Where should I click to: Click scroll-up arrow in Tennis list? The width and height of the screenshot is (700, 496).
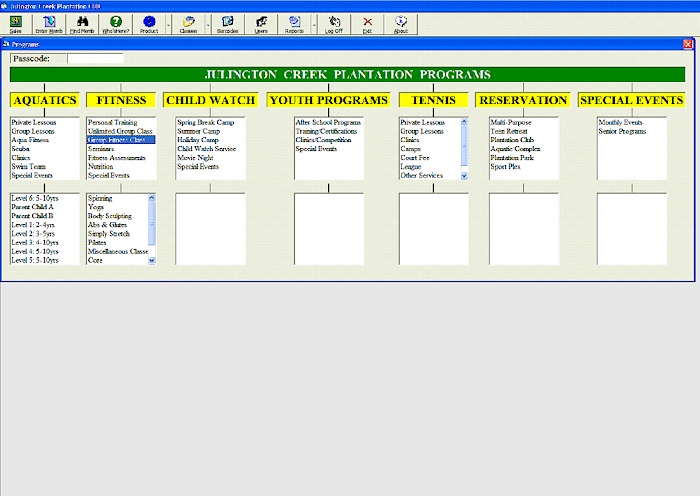[x=464, y=121]
